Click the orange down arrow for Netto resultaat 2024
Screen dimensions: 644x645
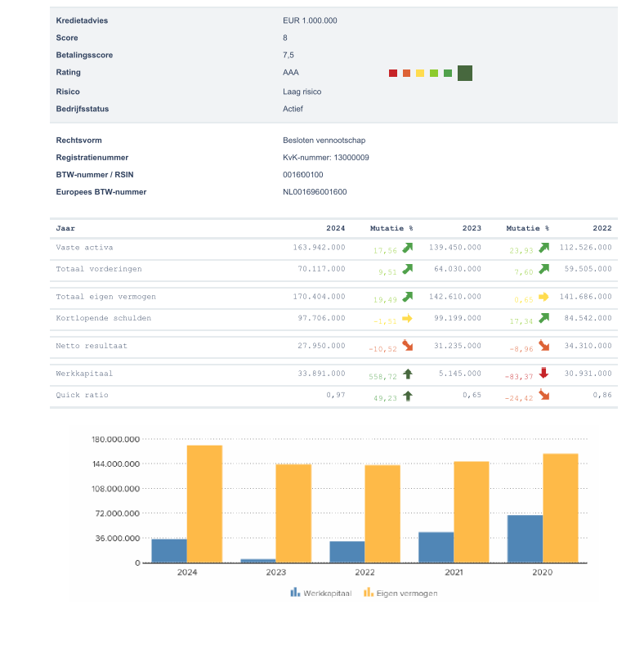pyautogui.click(x=407, y=346)
